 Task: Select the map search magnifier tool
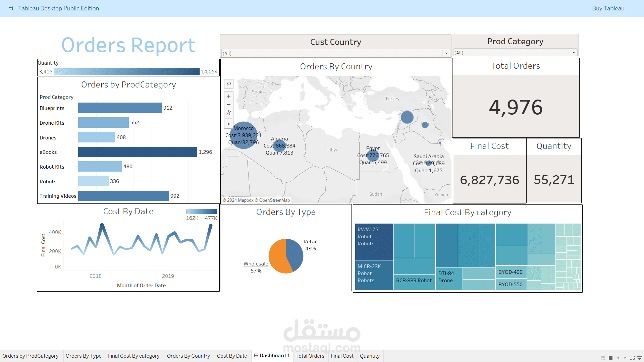[x=229, y=84]
